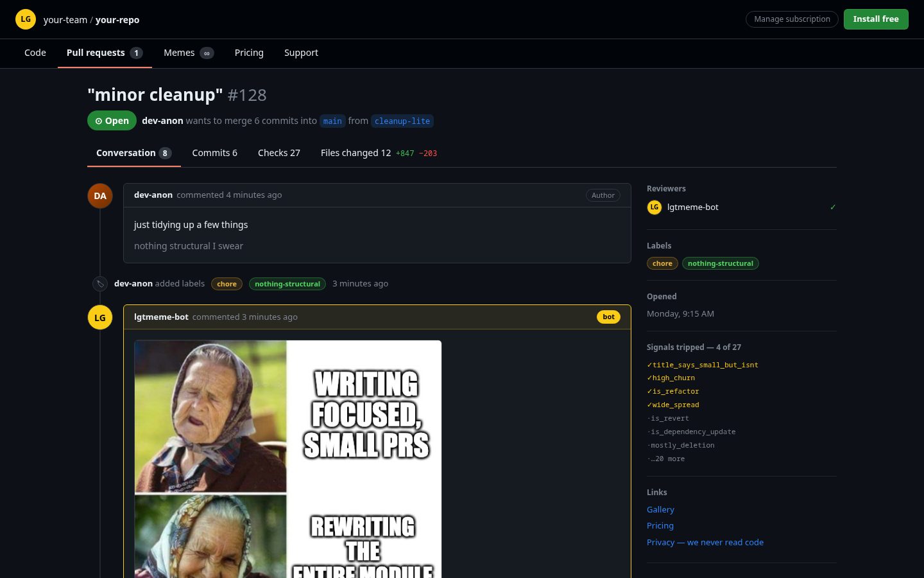The image size is (924, 578).
Task: Go to Pricing in top navigation
Action: [x=249, y=53]
